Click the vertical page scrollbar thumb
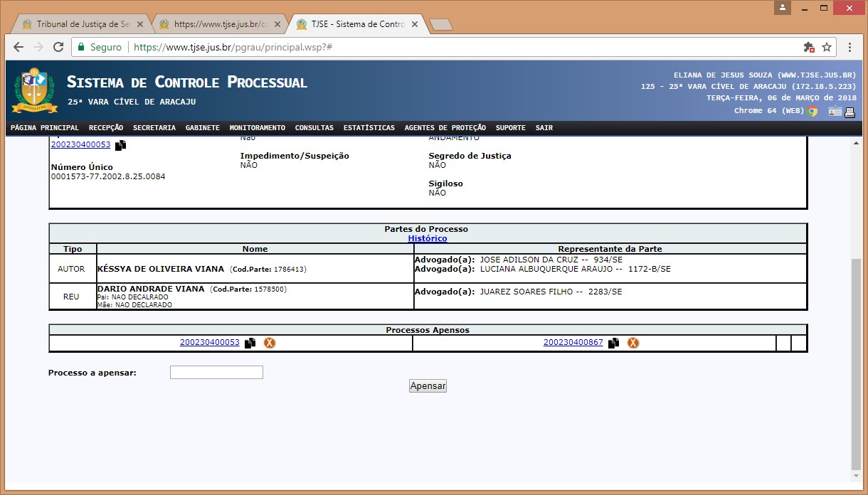Viewport: 868px width, 495px height. (856, 363)
